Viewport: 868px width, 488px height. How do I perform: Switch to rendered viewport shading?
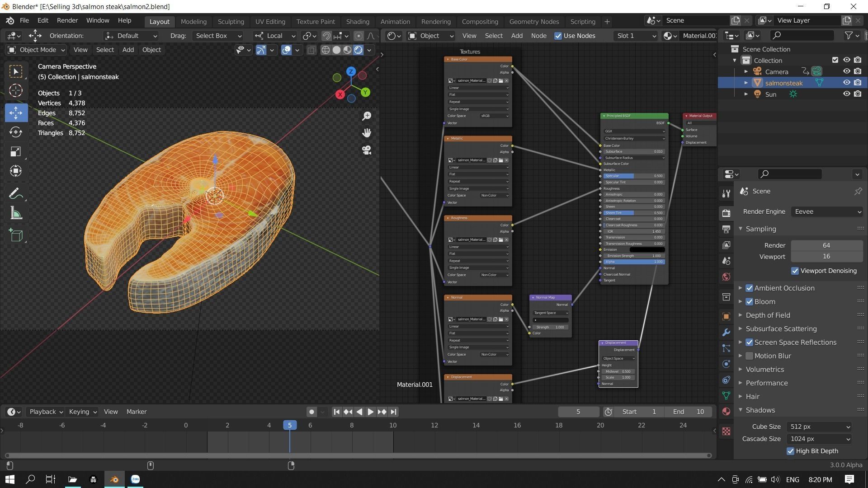(x=358, y=50)
